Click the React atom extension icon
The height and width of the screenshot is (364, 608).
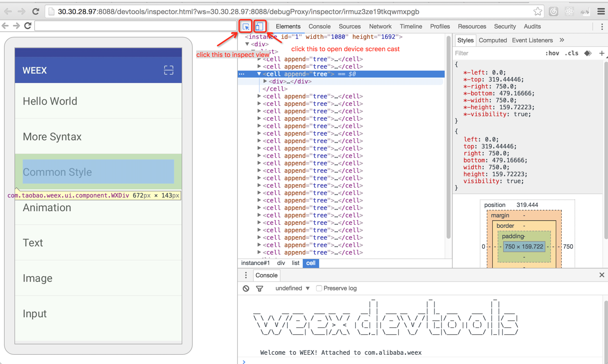pos(569,12)
